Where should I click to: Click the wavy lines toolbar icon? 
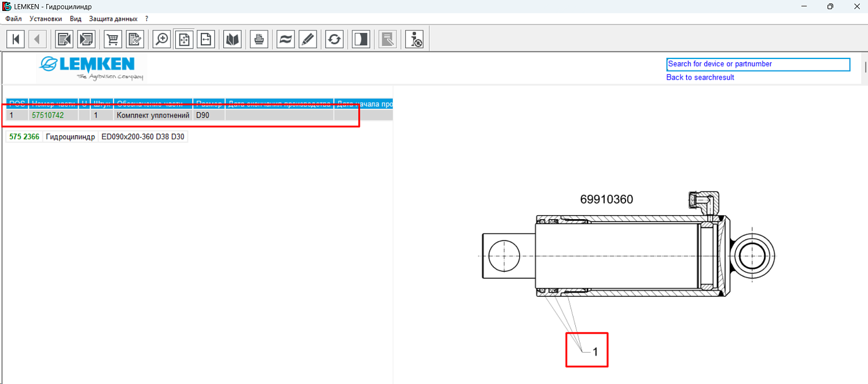(286, 39)
